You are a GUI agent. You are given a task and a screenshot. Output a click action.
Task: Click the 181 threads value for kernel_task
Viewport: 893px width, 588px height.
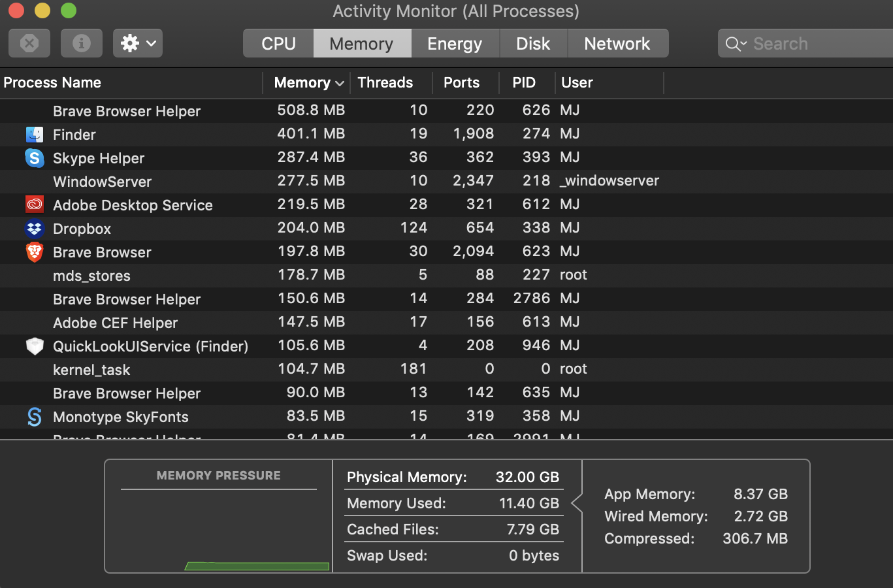tap(414, 369)
